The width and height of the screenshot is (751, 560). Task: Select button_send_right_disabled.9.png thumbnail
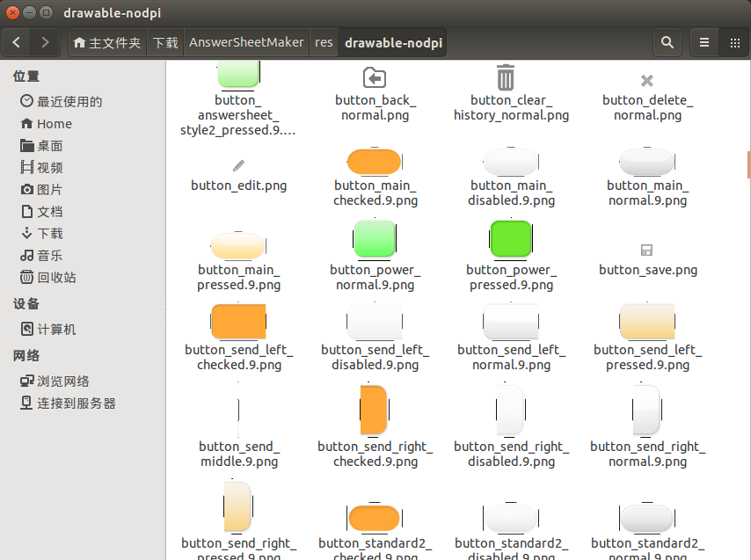coord(511,410)
